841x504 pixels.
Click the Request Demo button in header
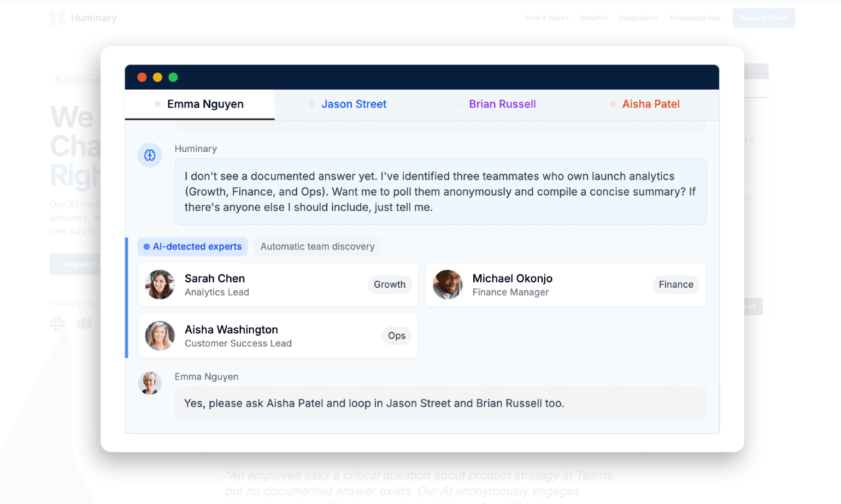click(763, 18)
